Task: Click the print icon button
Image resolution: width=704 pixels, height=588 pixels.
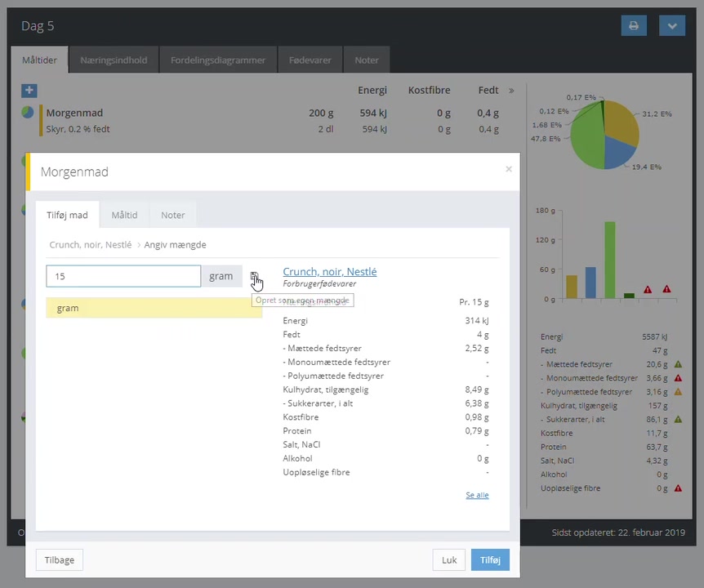Action: (x=633, y=26)
